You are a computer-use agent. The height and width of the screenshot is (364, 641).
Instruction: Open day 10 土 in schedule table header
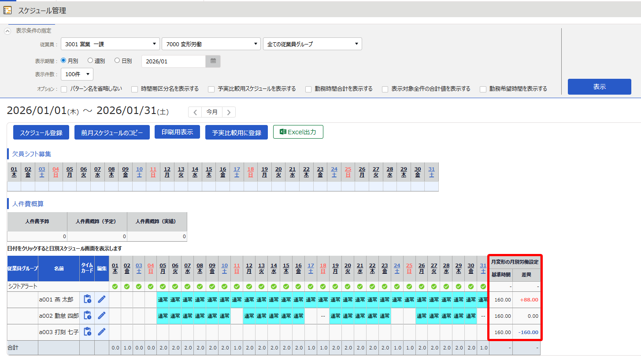tap(225, 268)
